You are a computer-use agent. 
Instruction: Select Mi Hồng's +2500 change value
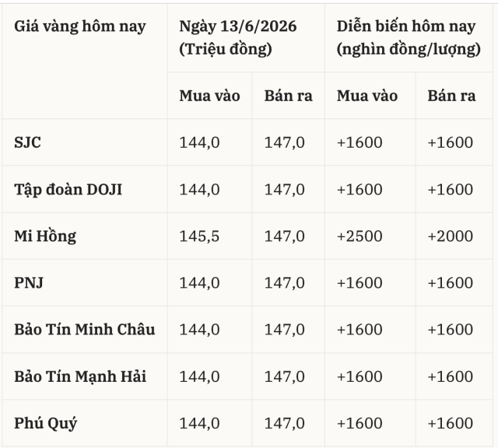[x=359, y=236]
